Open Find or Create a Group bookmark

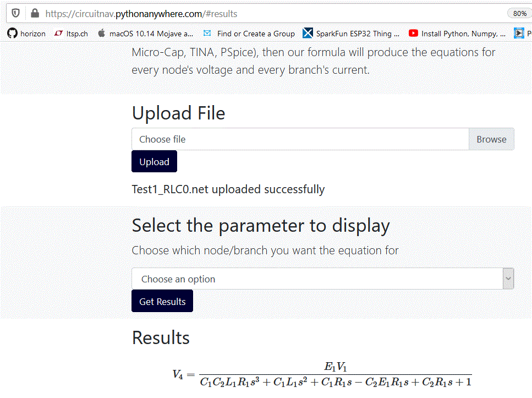(249, 34)
